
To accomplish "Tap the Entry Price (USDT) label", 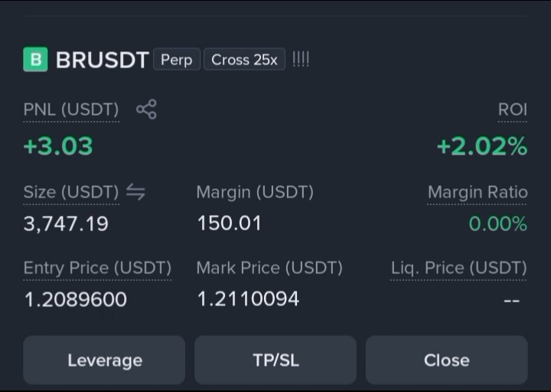I will point(97,268).
